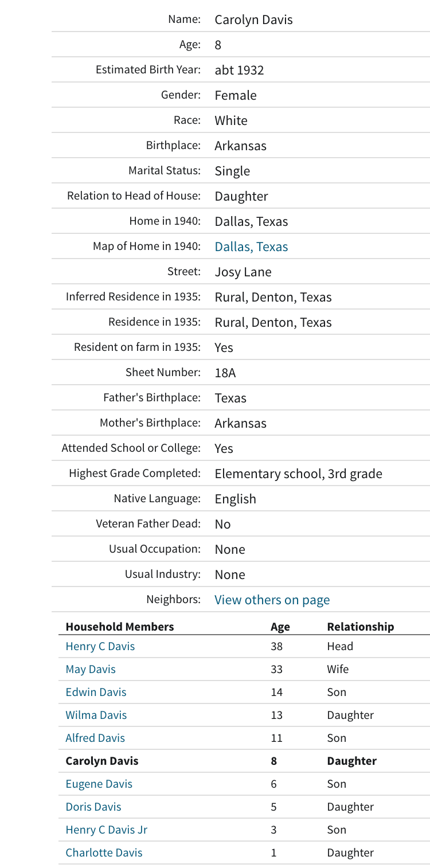Click Alfred Davis household member link
This screenshot has height=868, width=430.
pyautogui.click(x=95, y=738)
